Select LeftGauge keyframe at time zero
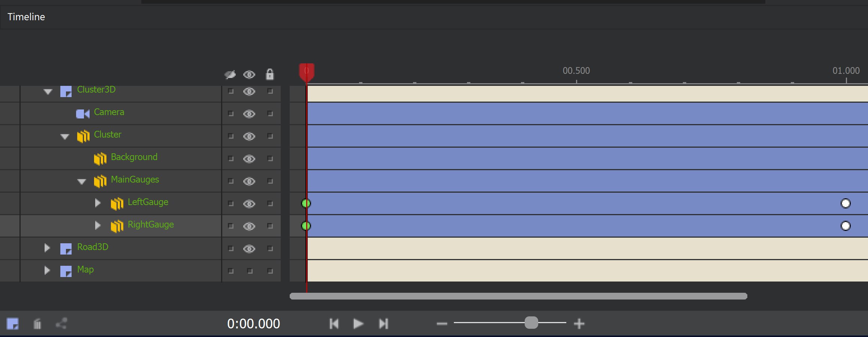 (306, 203)
